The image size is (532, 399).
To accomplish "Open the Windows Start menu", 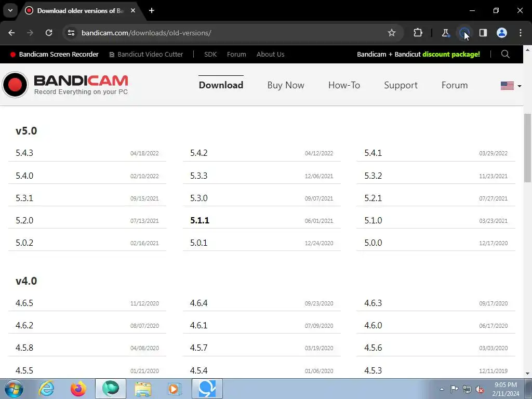I will tap(14, 389).
